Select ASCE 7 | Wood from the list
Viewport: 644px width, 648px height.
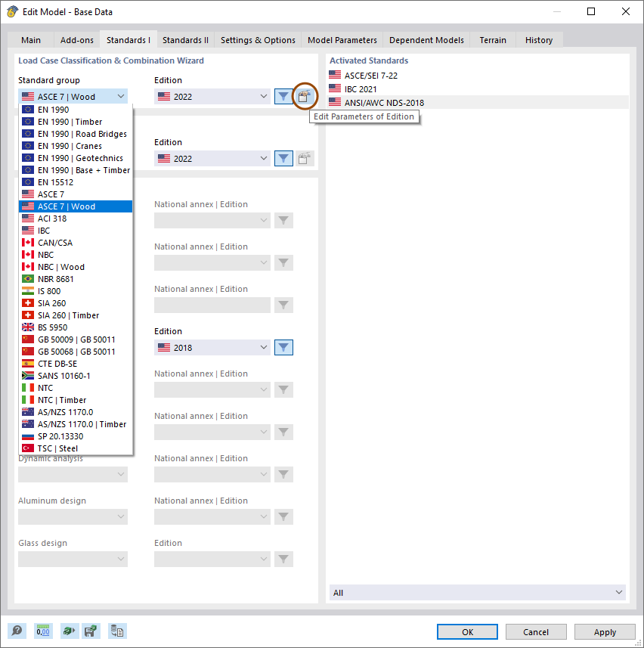pyautogui.click(x=76, y=206)
